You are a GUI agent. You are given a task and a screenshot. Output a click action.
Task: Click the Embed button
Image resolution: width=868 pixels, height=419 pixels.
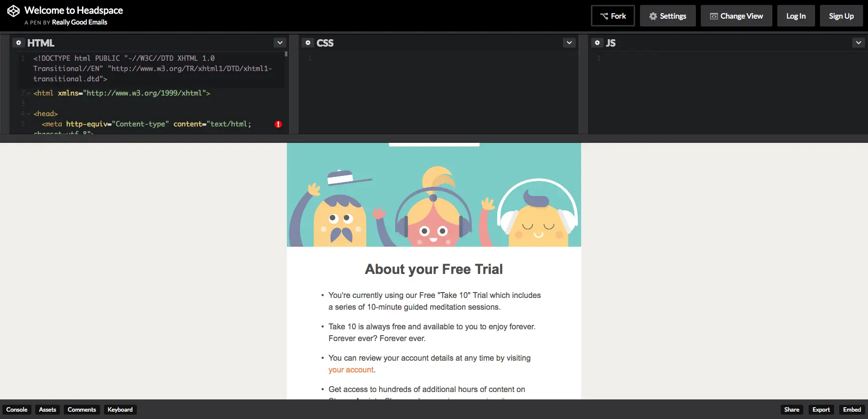coord(852,410)
